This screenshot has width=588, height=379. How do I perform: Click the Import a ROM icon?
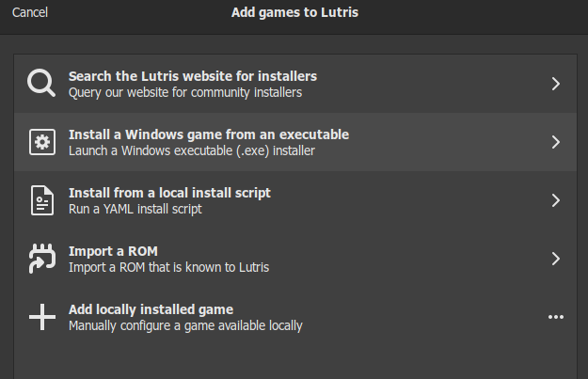42,259
